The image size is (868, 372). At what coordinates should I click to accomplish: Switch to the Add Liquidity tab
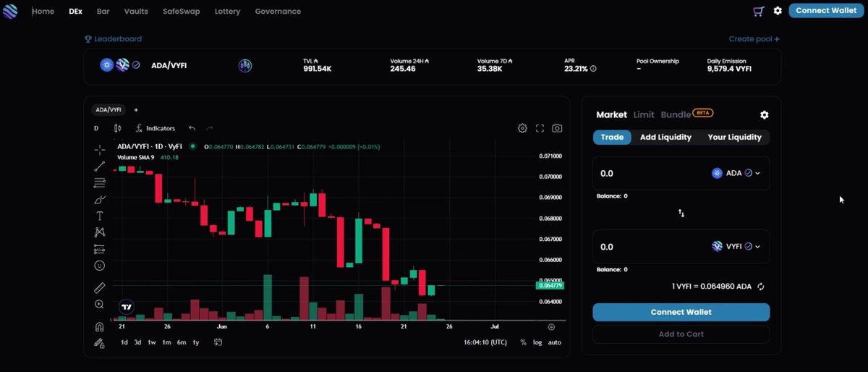click(665, 137)
